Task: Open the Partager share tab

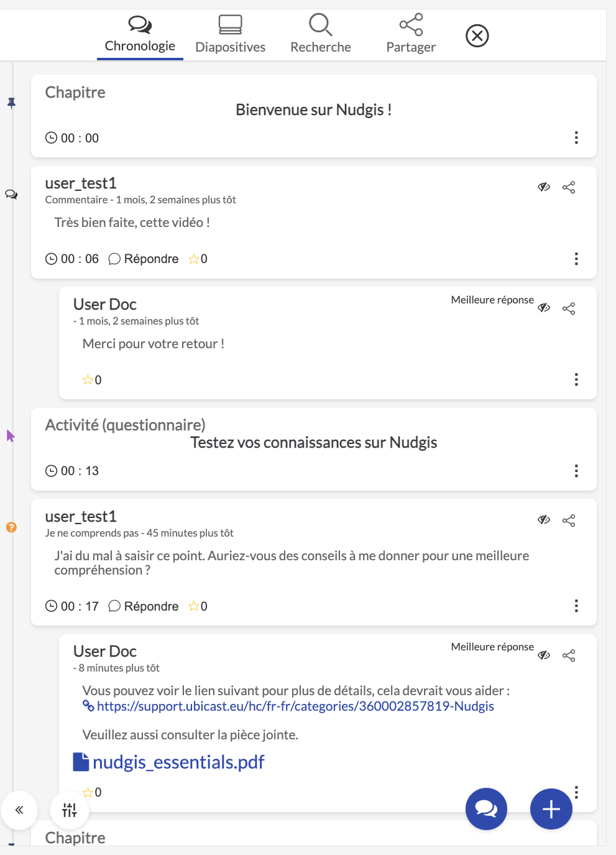Action: coord(411,35)
